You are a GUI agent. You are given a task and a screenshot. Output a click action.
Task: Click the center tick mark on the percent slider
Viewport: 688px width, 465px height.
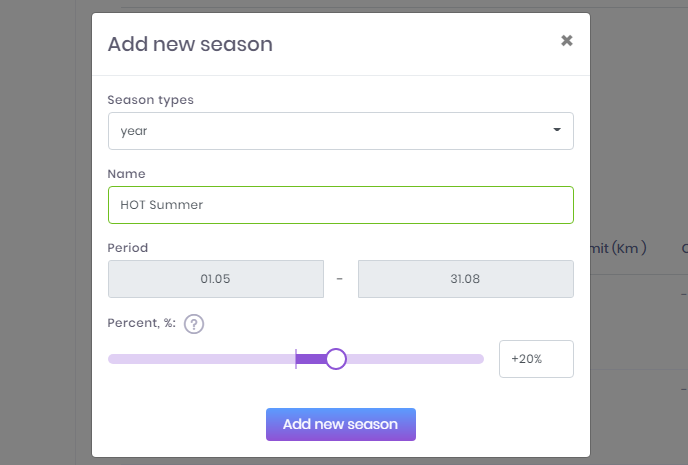(296, 359)
